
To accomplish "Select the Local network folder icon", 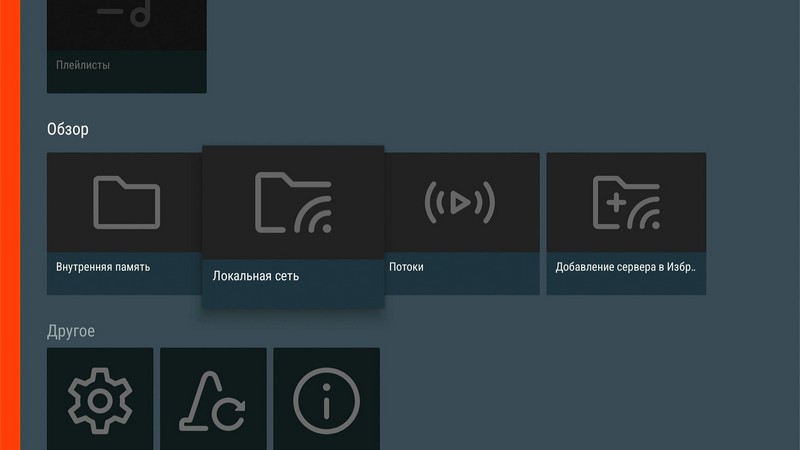I will [293, 203].
